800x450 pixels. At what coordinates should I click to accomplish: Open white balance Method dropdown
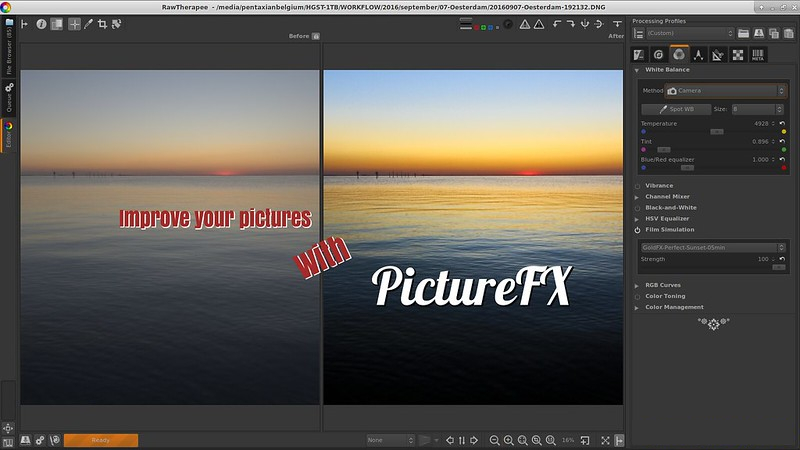(x=726, y=91)
